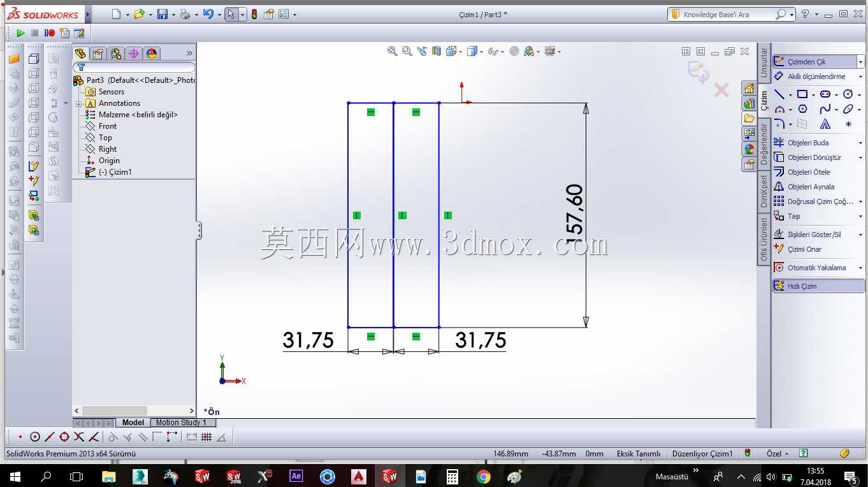This screenshot has width=868, height=487.
Task: Record a macro with the red record icon
Action: (x=50, y=33)
